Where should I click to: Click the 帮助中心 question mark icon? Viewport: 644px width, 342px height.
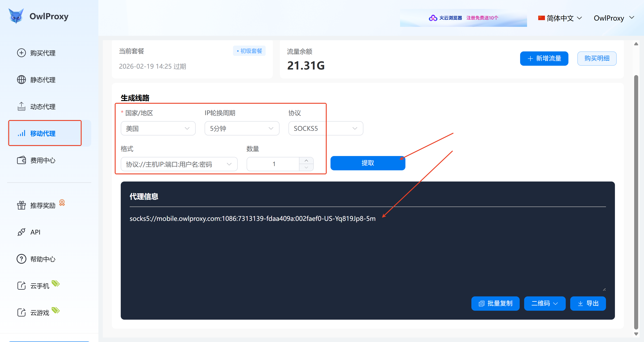point(21,259)
